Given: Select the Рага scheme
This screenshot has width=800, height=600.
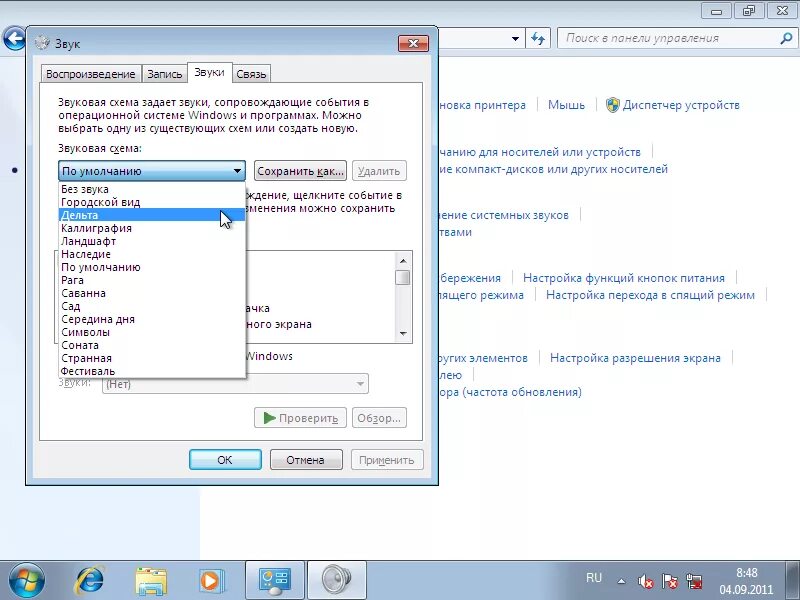Looking at the screenshot, I should (x=152, y=280).
